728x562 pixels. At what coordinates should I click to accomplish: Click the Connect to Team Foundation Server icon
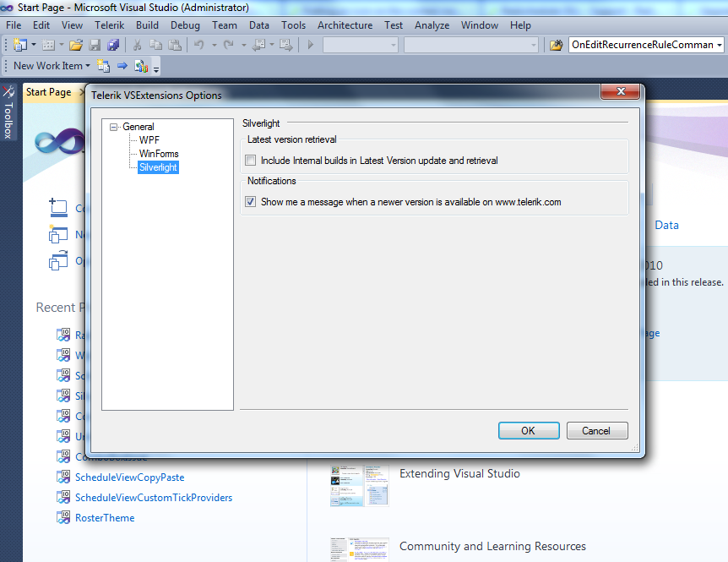[x=58, y=208]
